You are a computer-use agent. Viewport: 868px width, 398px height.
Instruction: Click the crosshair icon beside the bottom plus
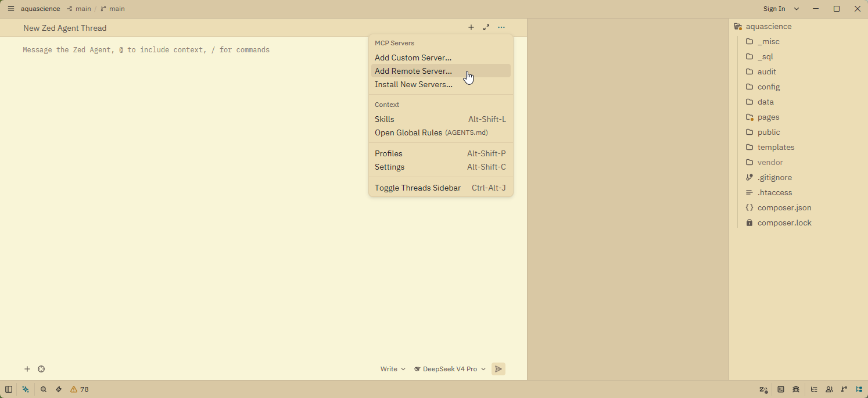click(x=41, y=369)
